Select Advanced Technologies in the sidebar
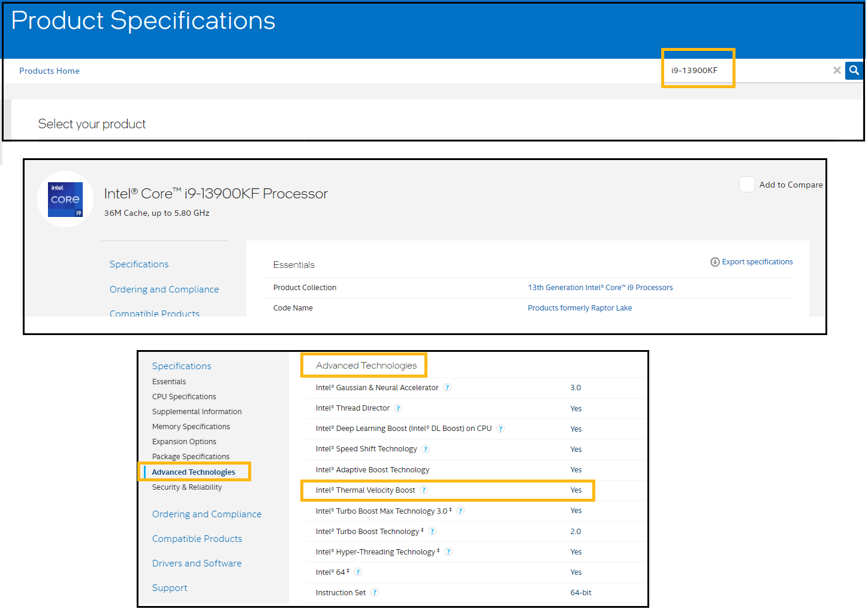Screen dimensions: 868x615 tap(194, 472)
